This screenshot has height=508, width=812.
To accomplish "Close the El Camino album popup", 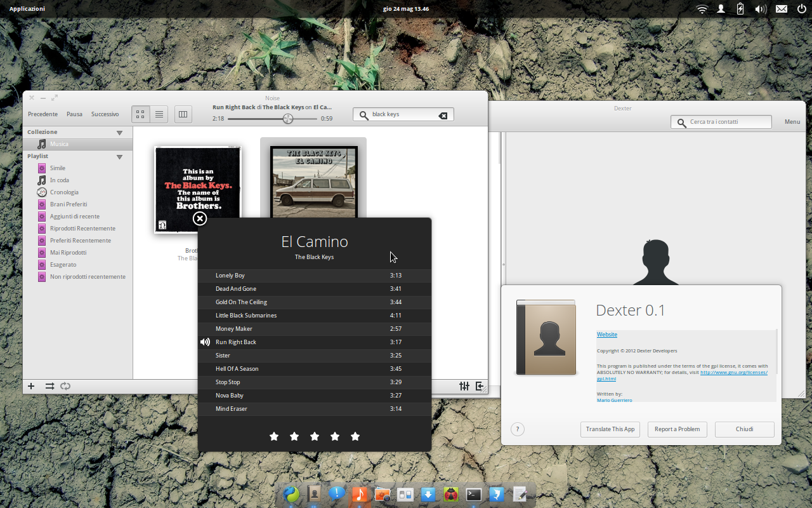I will click(200, 219).
